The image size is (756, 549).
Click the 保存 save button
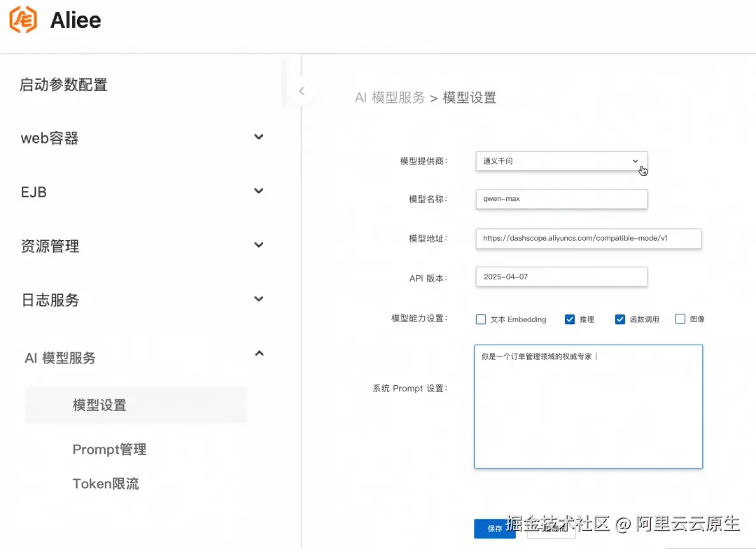[x=494, y=530]
